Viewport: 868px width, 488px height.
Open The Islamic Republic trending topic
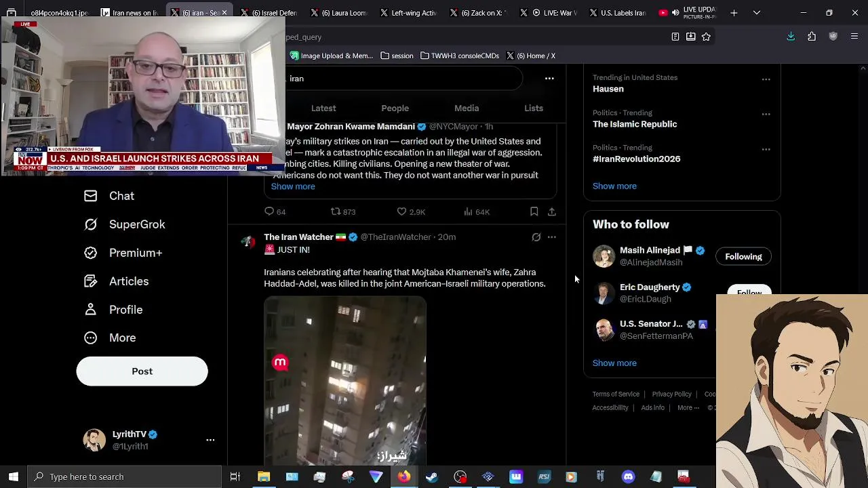pyautogui.click(x=635, y=124)
